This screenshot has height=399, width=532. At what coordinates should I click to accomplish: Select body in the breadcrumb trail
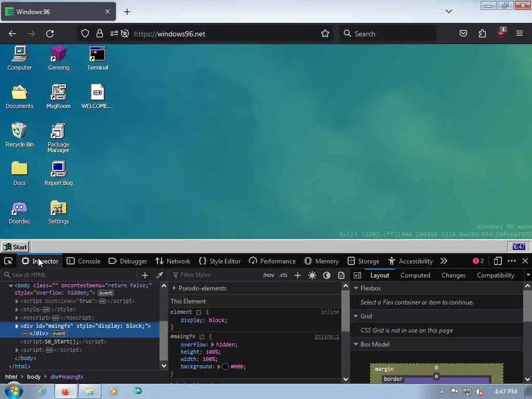(34, 377)
